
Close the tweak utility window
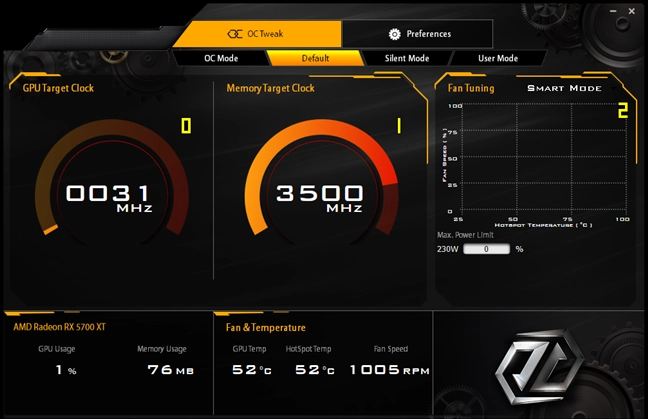pos(631,11)
